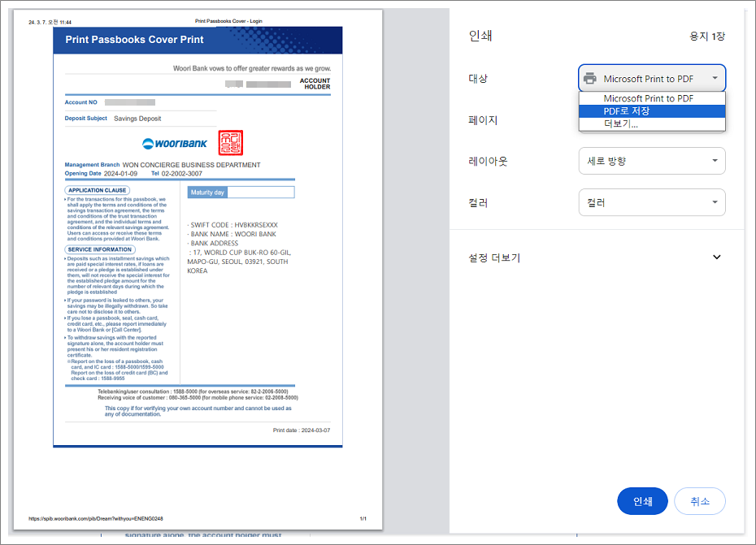This screenshot has height=545, width=756.
Task: Click the Woori Bank logo in preview
Action: (175, 144)
